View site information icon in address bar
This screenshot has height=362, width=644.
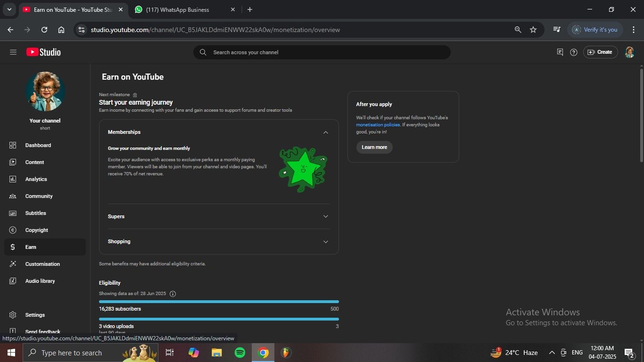coord(82,30)
